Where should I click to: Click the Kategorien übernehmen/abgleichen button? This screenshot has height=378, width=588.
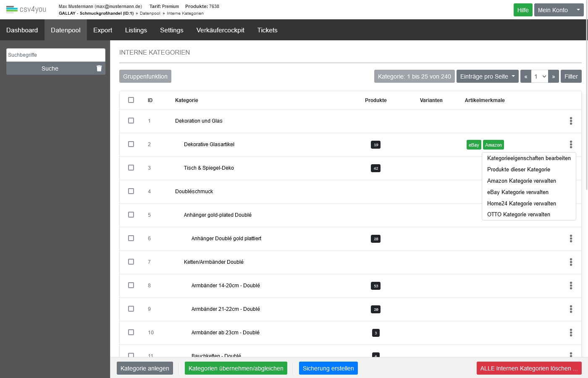point(236,368)
